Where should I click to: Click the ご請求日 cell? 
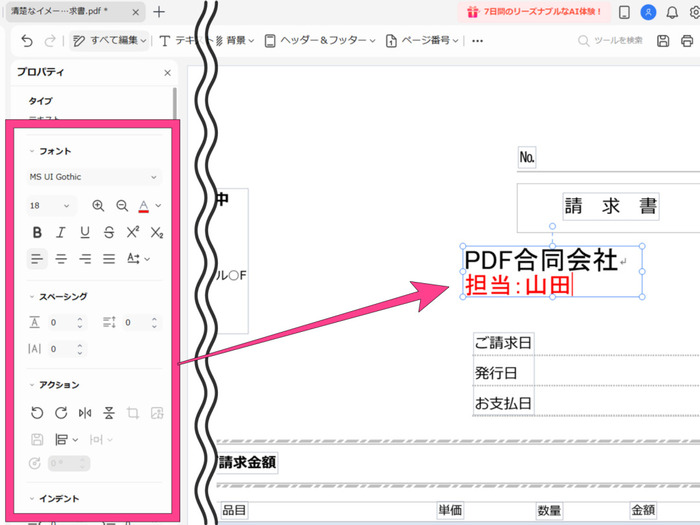(503, 343)
